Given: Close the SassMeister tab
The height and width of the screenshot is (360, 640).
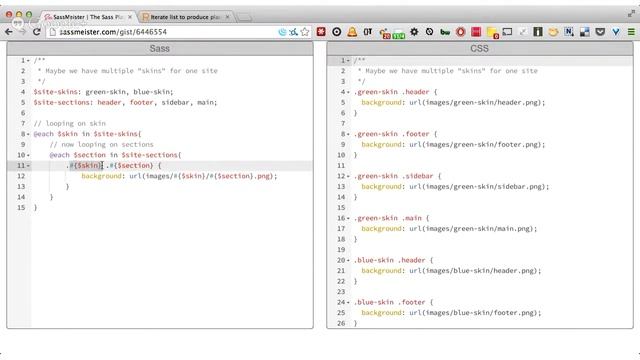Looking at the screenshot, I should (130, 17).
